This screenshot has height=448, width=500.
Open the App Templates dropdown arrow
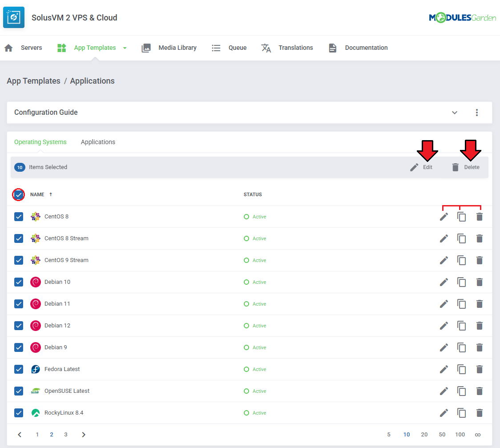(125, 48)
